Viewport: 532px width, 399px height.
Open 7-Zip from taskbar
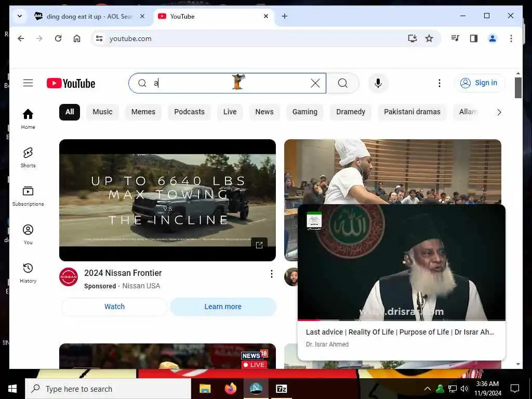point(282,389)
